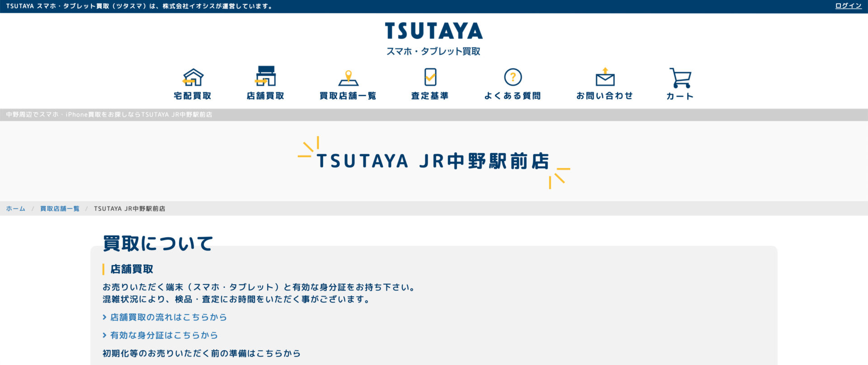Open カート navigation label
Image resolution: width=868 pixels, height=365 pixels.
click(680, 96)
